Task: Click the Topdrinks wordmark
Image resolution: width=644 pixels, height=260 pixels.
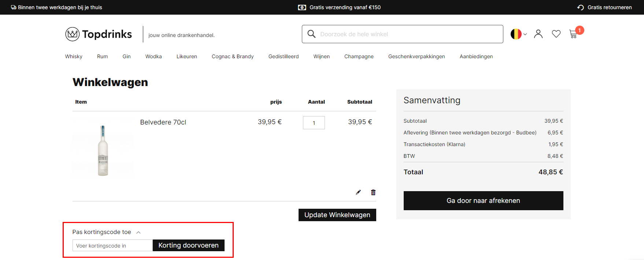Action: tap(107, 34)
